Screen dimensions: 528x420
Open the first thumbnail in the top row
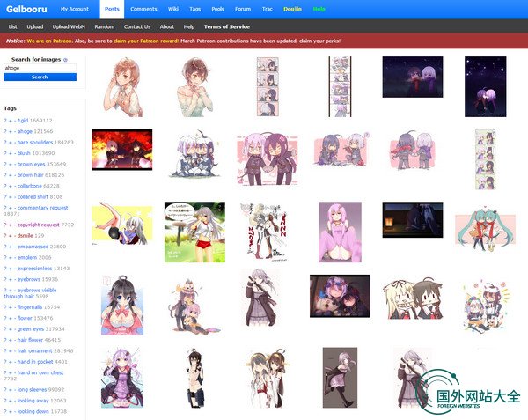pos(120,87)
